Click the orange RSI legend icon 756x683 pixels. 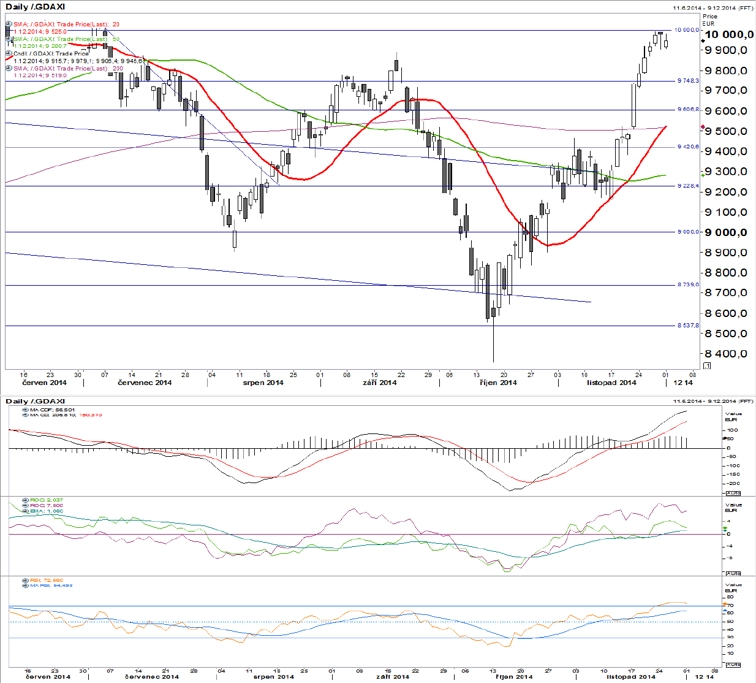(26, 581)
